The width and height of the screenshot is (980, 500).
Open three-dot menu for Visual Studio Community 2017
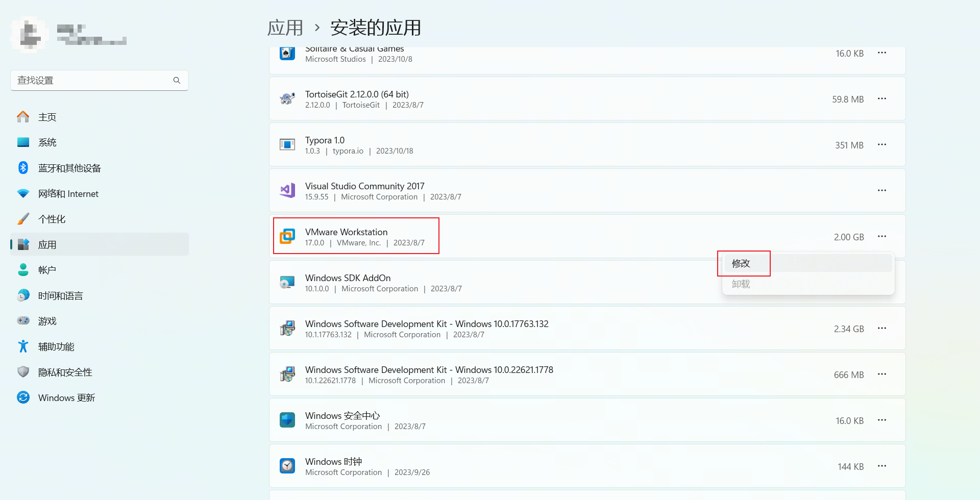[882, 190]
